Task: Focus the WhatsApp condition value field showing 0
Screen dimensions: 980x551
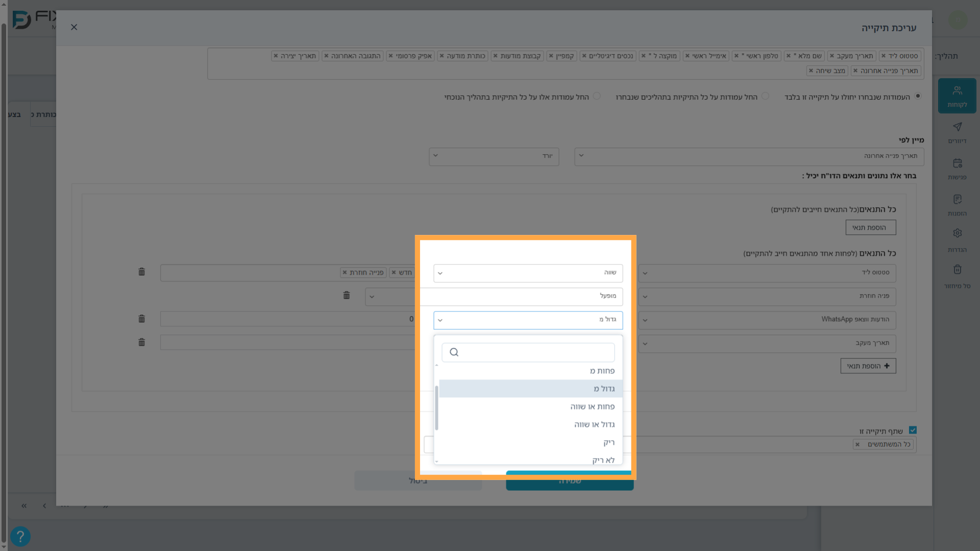Action: tap(288, 319)
